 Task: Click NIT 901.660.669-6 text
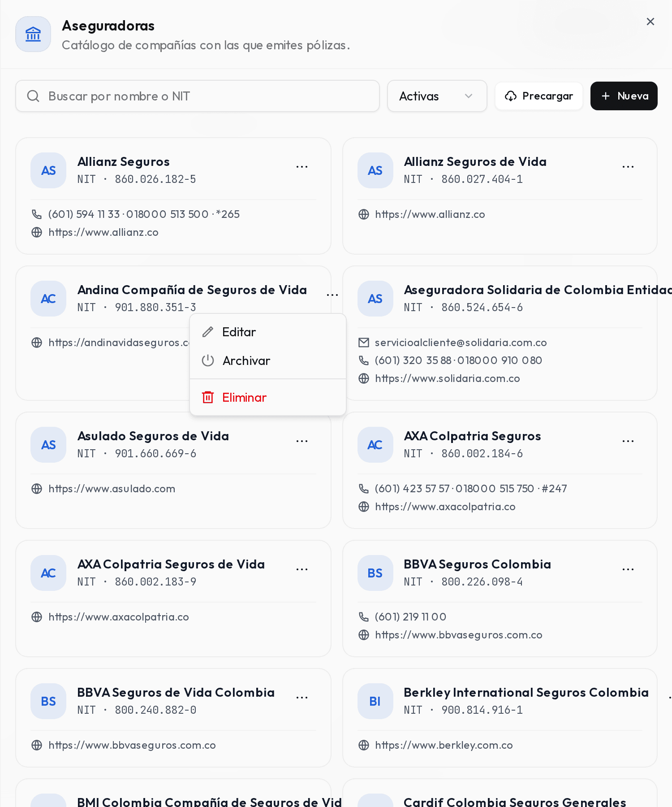[137, 454]
